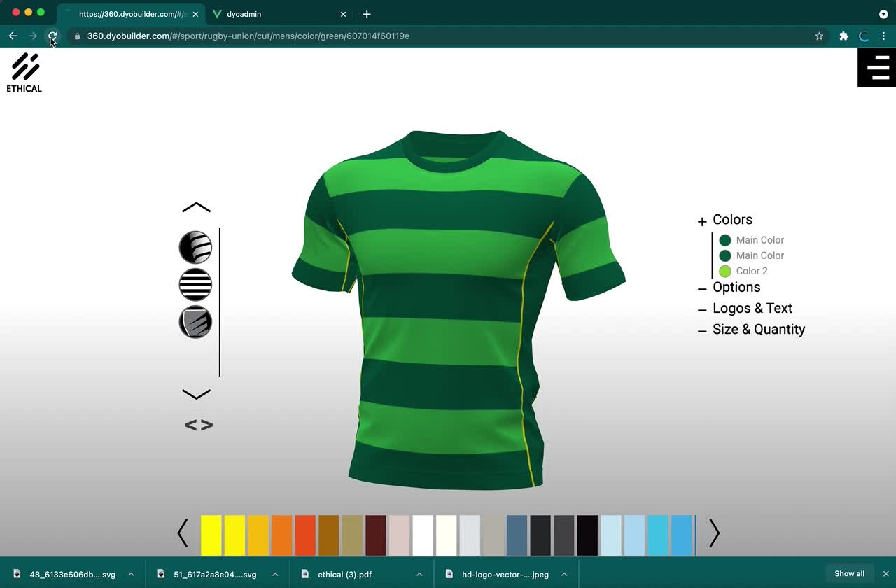Close the downloads bar
This screenshot has width=896, height=588.
point(886,573)
